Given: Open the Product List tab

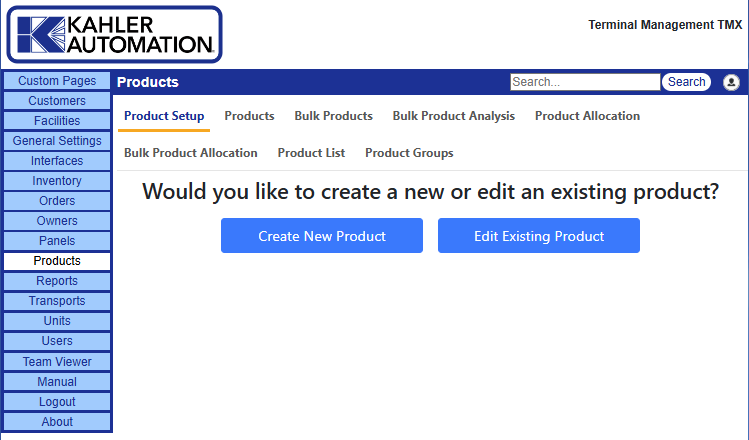Looking at the screenshot, I should pyautogui.click(x=311, y=153).
